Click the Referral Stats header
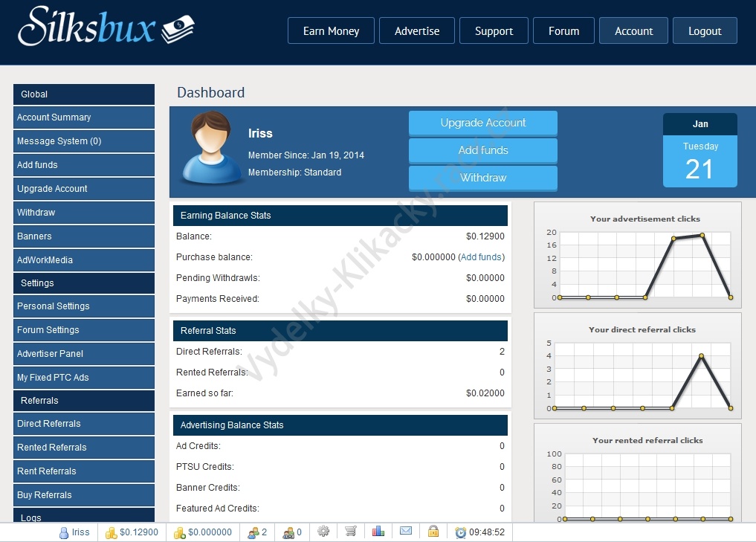756x542 pixels. (340, 331)
